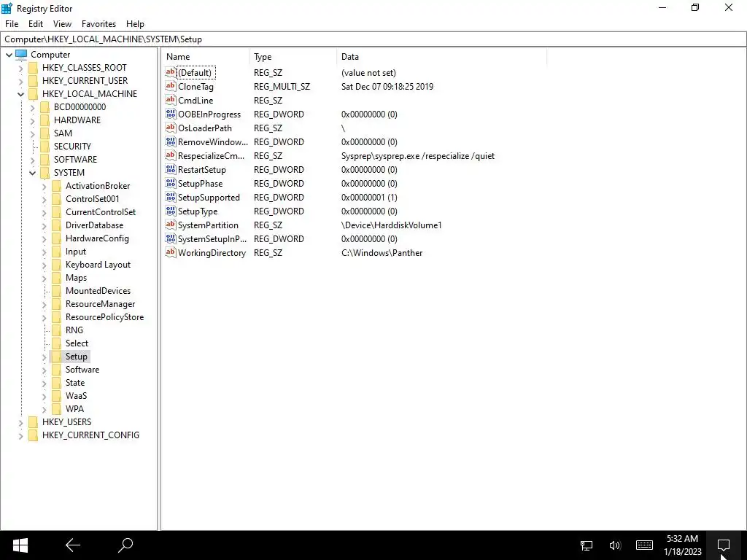This screenshot has height=560, width=747.
Task: Click the (Default) value icon
Action: [x=171, y=72]
